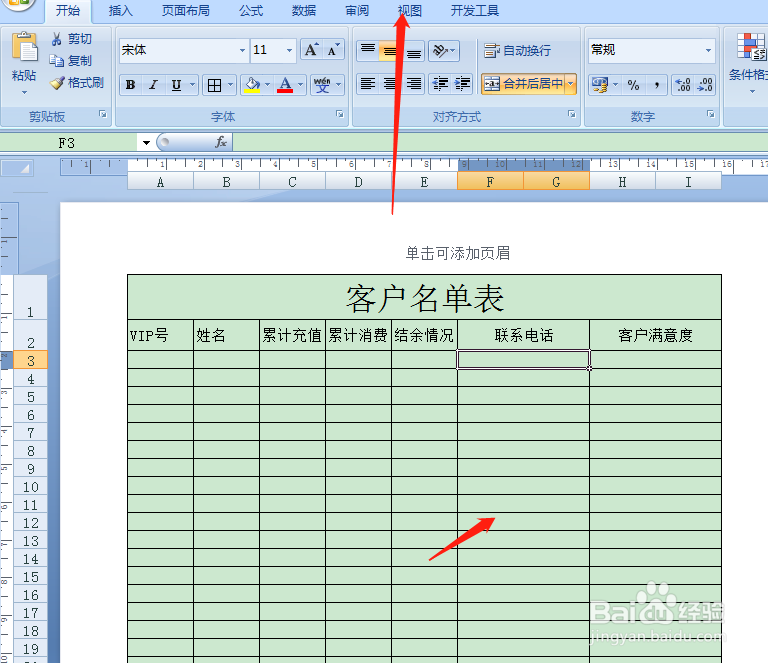Select column H header
The image size is (768, 663).
pyautogui.click(x=622, y=182)
